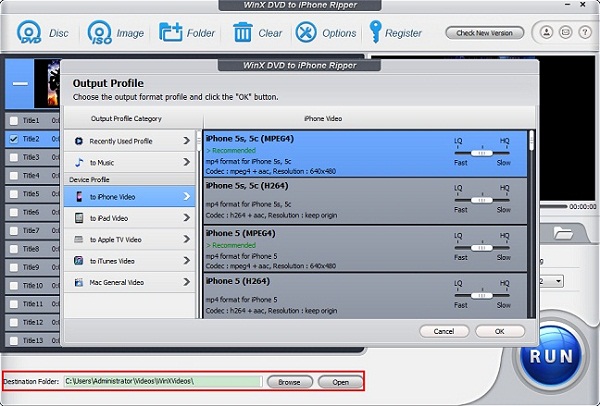The image size is (600, 406).
Task: Select the iPhone 5 (H264) profile
Action: pos(365,295)
